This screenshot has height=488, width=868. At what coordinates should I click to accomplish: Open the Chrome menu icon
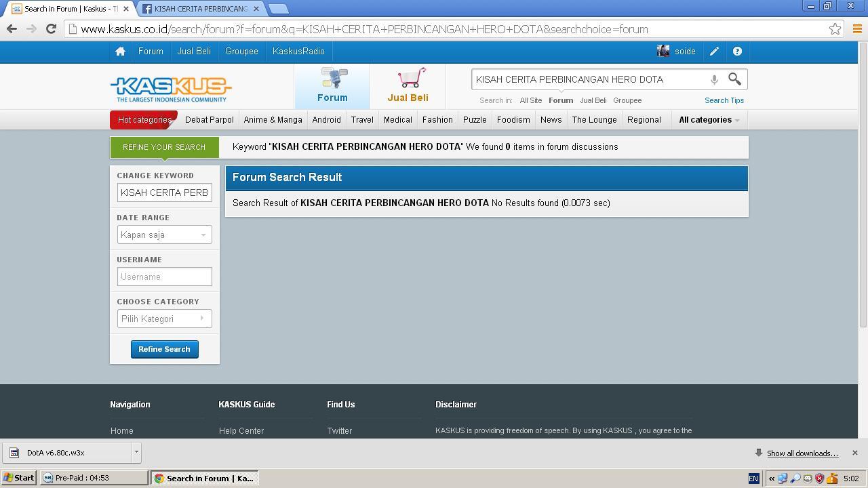coord(857,29)
